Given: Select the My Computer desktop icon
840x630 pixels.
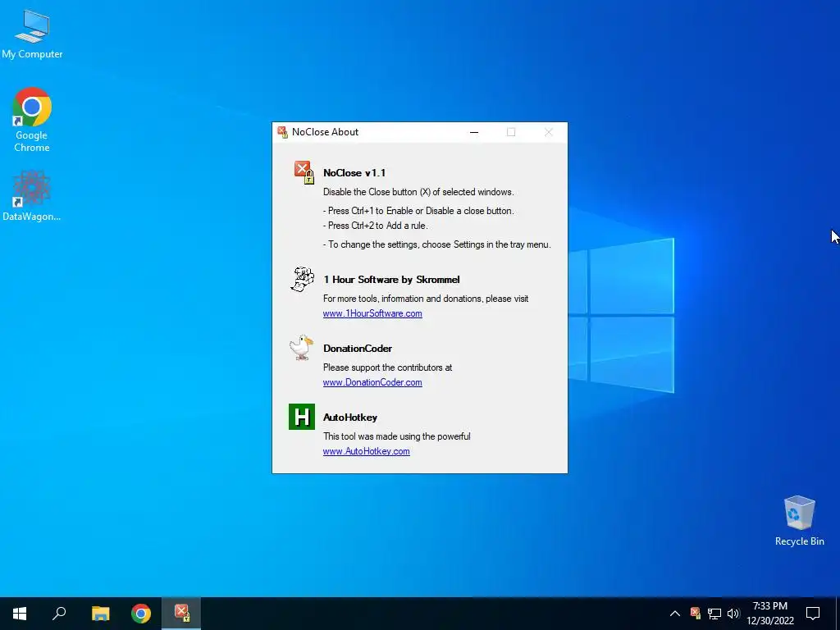Looking at the screenshot, I should point(32,34).
